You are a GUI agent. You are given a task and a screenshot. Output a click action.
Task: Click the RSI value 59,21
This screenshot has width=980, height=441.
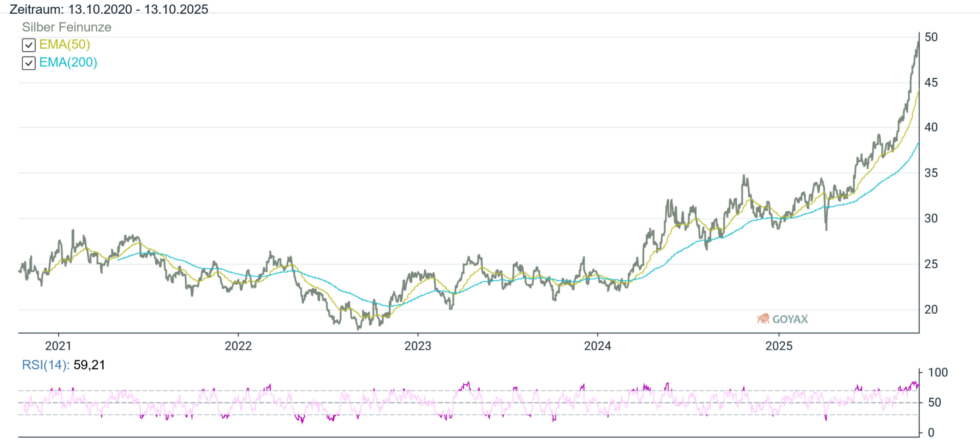click(89, 365)
